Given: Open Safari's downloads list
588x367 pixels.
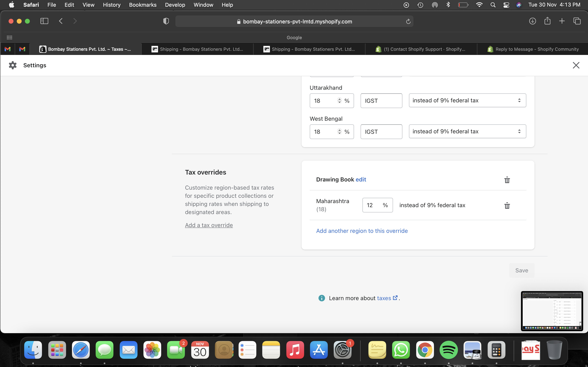Looking at the screenshot, I should [x=532, y=21].
